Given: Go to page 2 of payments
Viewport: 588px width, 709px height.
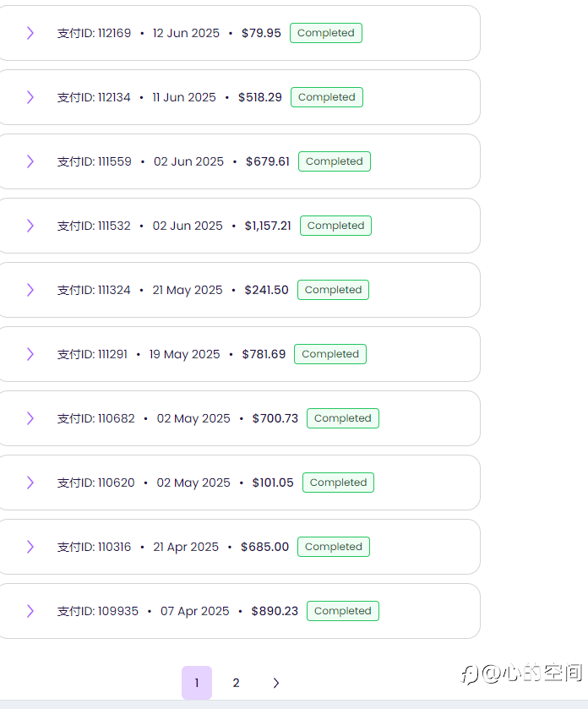Looking at the screenshot, I should (236, 683).
